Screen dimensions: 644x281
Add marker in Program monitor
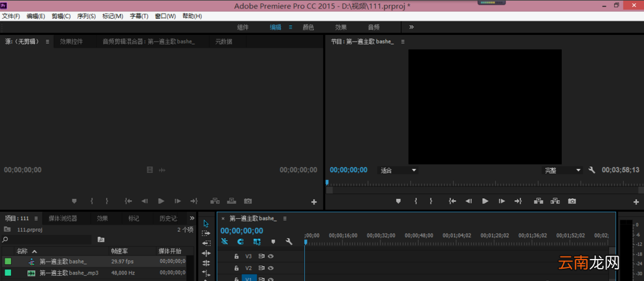pos(398,201)
